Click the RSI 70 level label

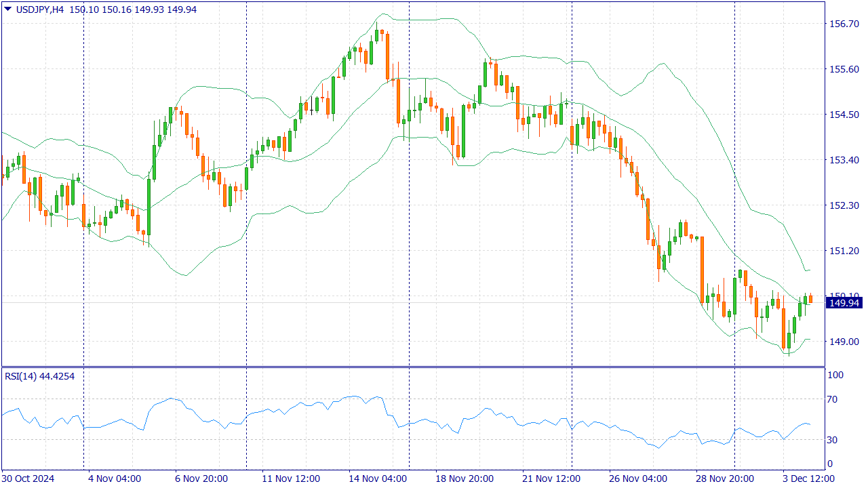833,400
